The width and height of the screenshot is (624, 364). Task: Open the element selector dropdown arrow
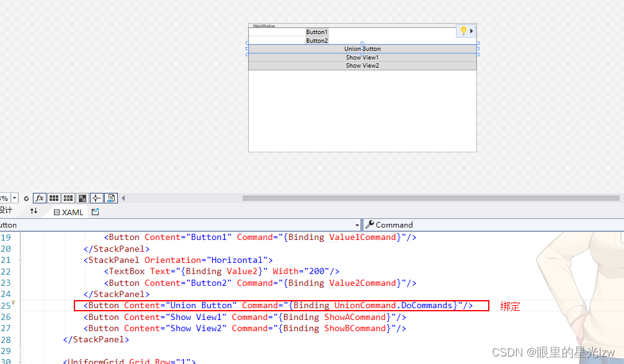point(357,225)
